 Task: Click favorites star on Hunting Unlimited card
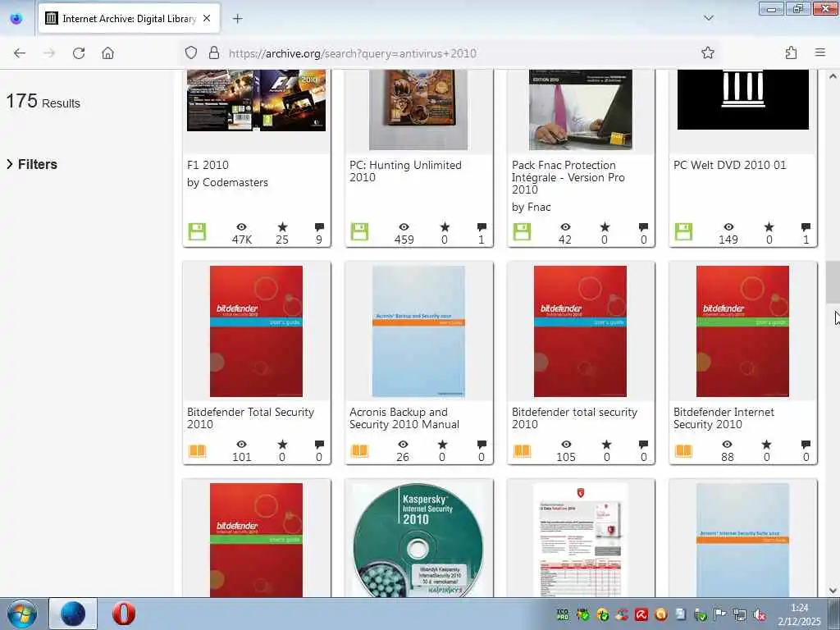tap(445, 227)
